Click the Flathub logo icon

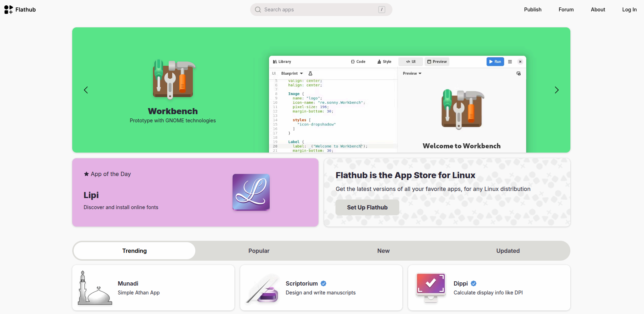[x=9, y=10]
